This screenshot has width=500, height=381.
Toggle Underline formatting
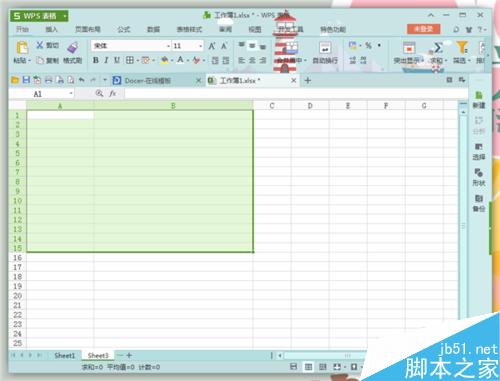(x=117, y=60)
